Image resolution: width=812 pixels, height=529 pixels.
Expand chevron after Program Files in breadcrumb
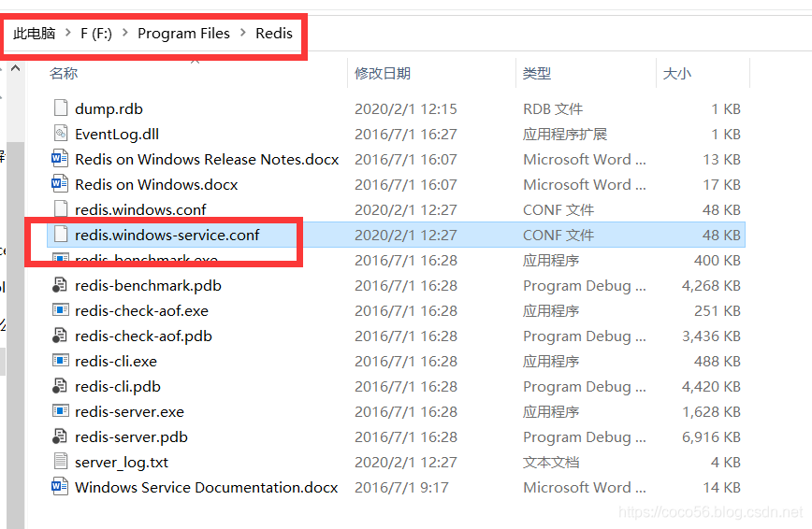coord(243,33)
